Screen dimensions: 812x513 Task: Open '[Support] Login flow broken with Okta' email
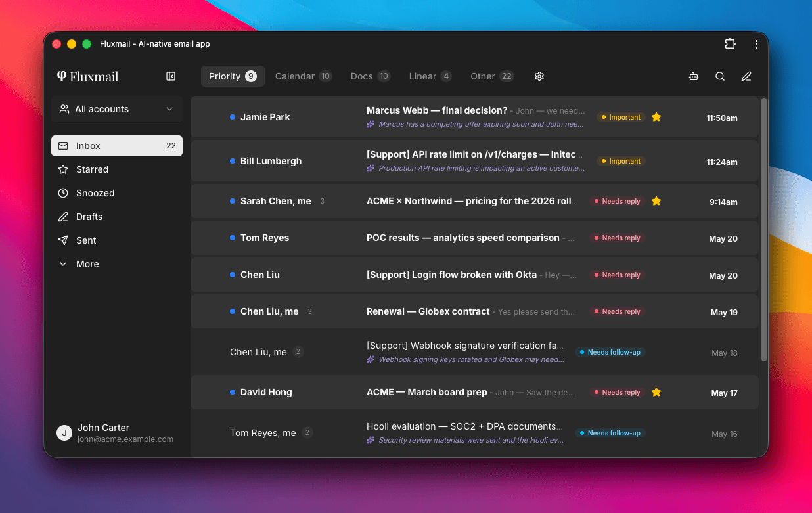click(x=474, y=275)
